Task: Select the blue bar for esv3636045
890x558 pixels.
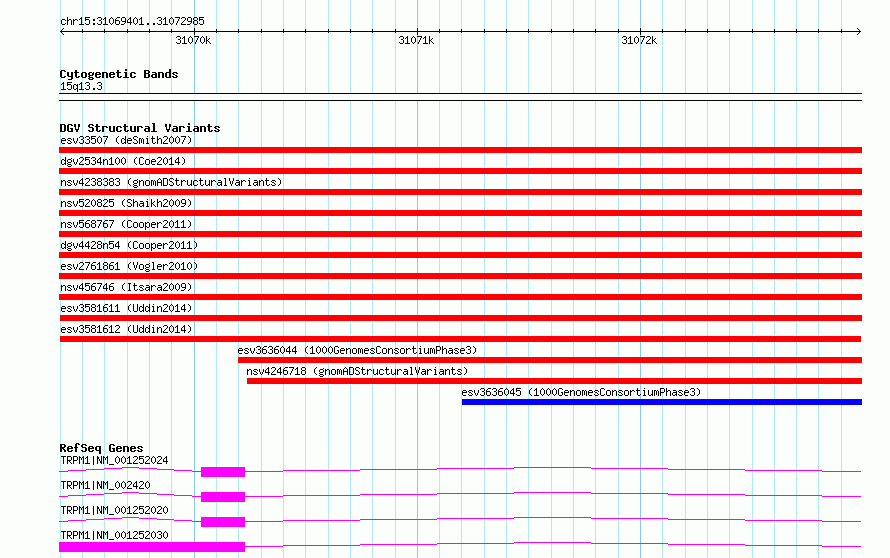Action: (x=662, y=402)
